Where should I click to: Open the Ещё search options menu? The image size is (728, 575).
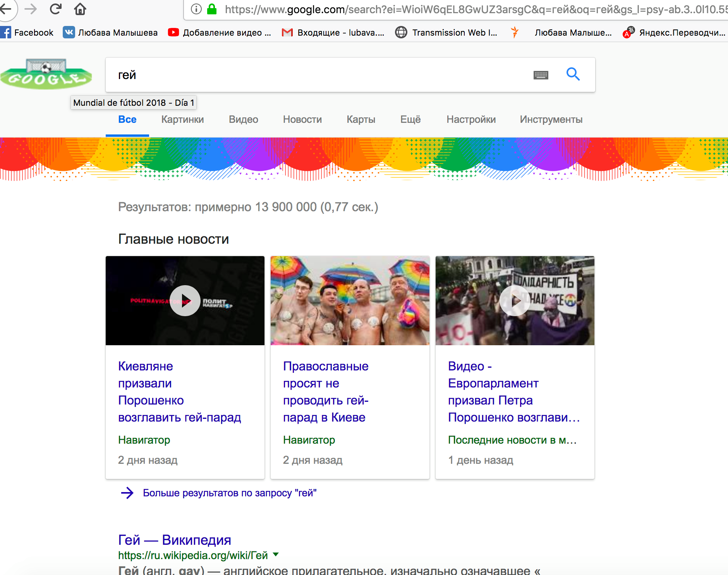(x=410, y=119)
